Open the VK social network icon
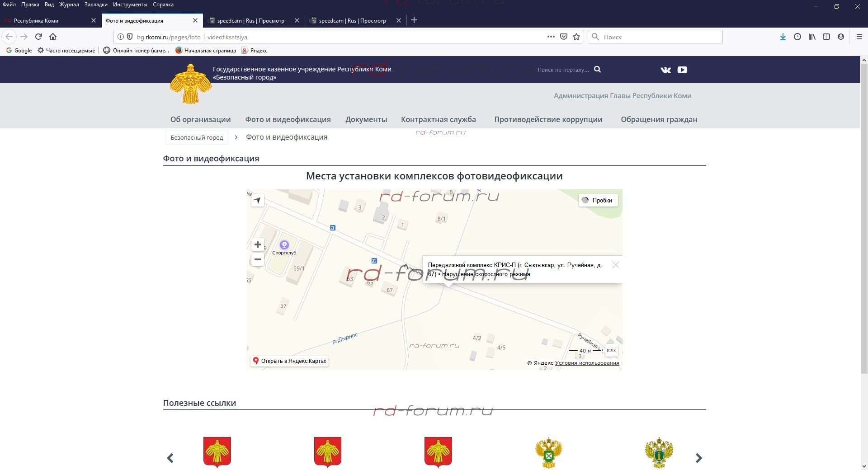Viewport: 868px width, 470px height. (665, 70)
